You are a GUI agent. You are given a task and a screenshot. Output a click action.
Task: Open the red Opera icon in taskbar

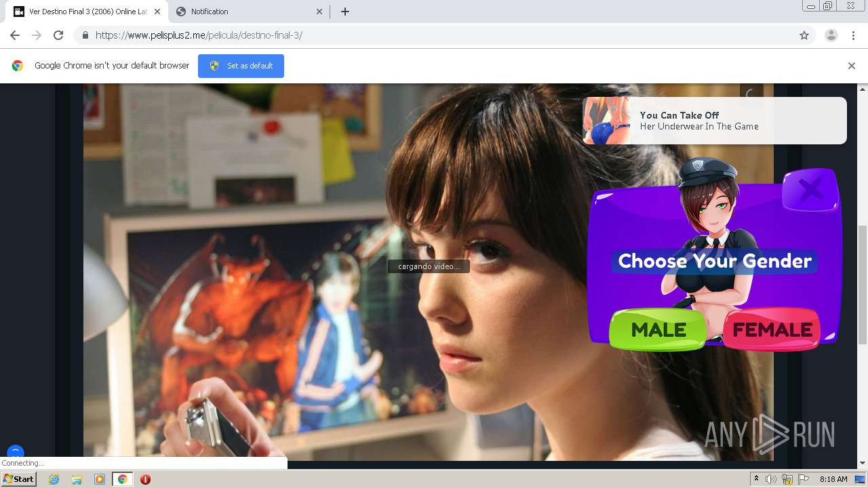click(145, 479)
